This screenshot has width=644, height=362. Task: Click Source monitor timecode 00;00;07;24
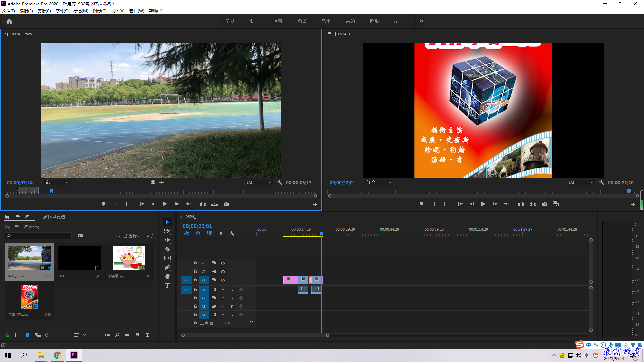[20, 183]
